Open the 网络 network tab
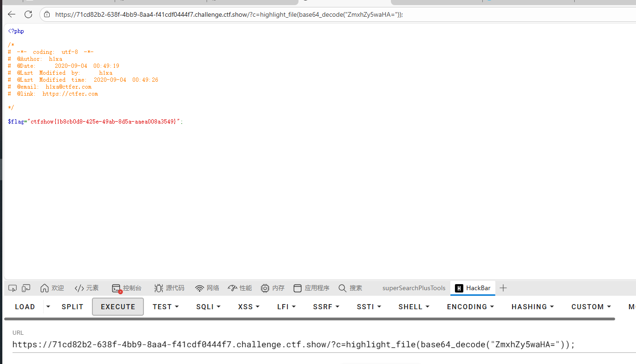This screenshot has width=636, height=364. click(x=207, y=288)
